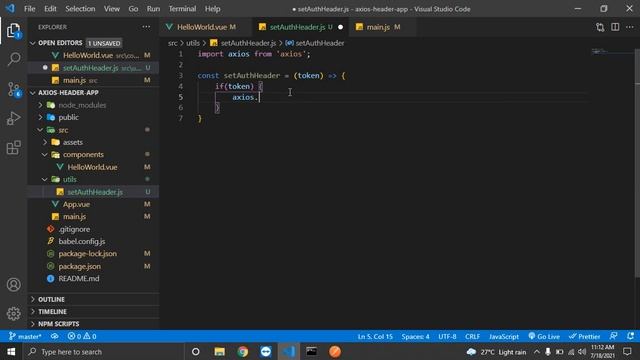
Task: Open the Explorer view in activity bar
Action: coord(13,31)
